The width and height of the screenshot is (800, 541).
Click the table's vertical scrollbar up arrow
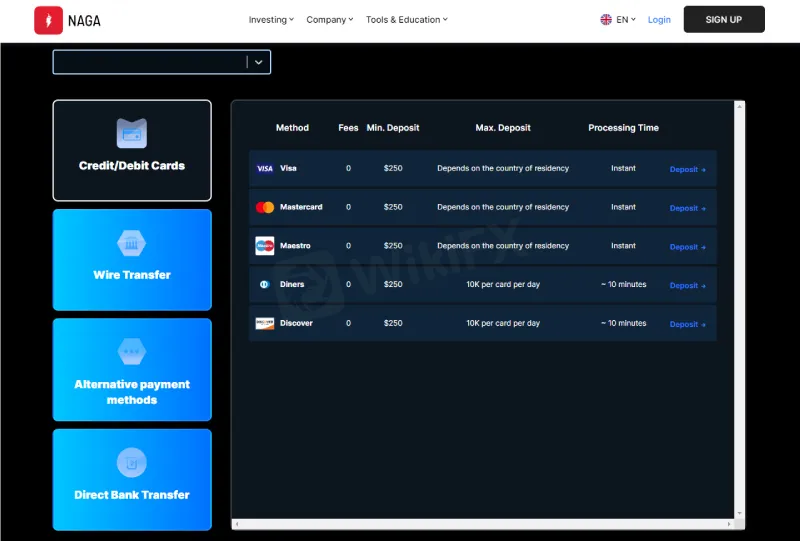coord(739,106)
